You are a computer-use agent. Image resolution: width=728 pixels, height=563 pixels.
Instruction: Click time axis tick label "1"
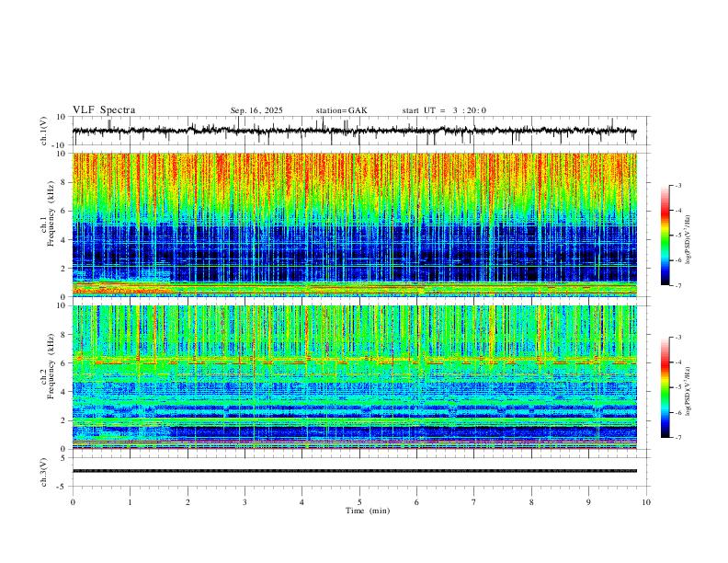pos(130,502)
